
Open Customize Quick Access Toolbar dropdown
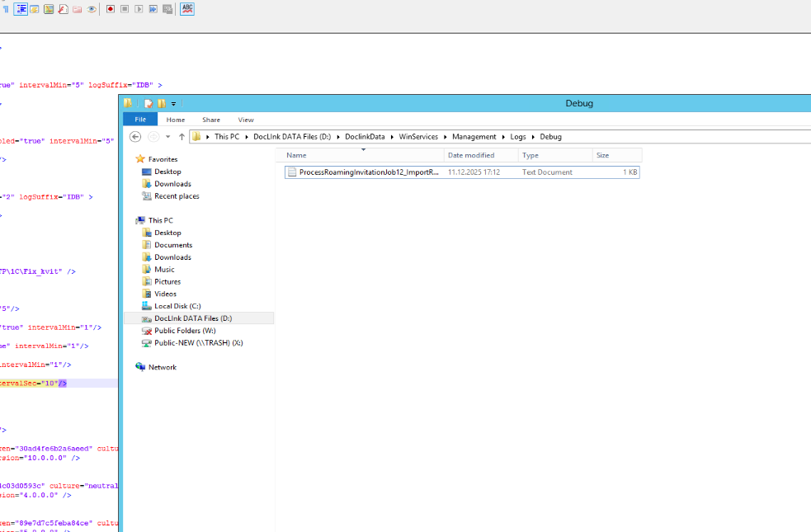click(x=174, y=104)
